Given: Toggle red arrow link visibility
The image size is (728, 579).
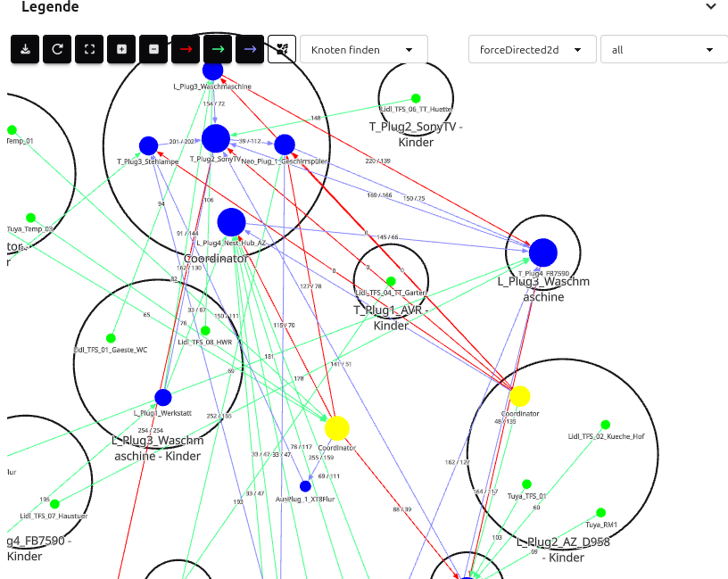Looking at the screenshot, I should (x=186, y=50).
